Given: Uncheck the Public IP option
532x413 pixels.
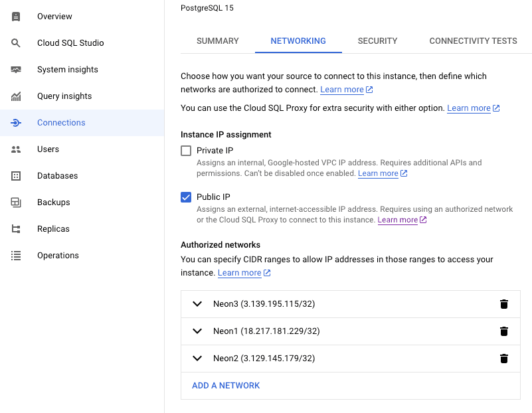Looking at the screenshot, I should 186,197.
